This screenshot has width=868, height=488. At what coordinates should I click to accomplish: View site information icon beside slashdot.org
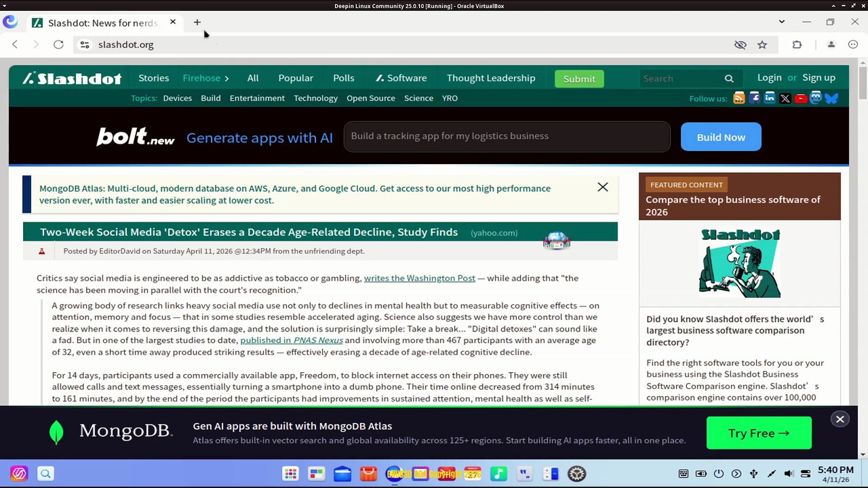[x=84, y=45]
